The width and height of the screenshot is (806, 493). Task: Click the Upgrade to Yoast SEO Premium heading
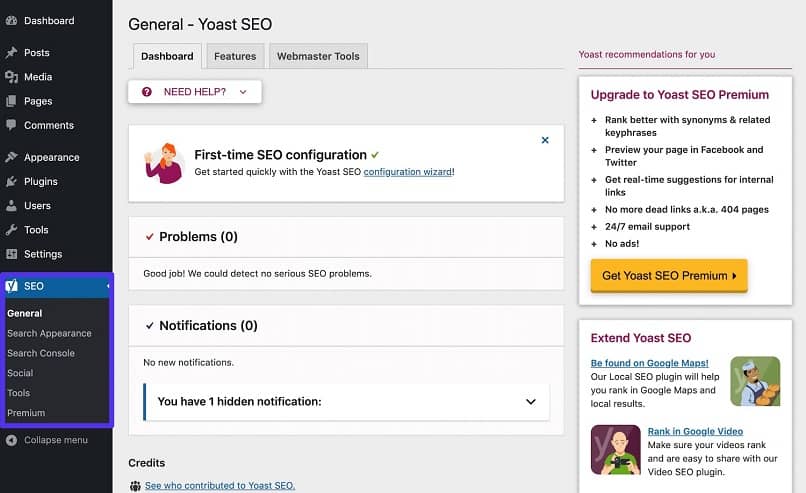[x=680, y=95]
